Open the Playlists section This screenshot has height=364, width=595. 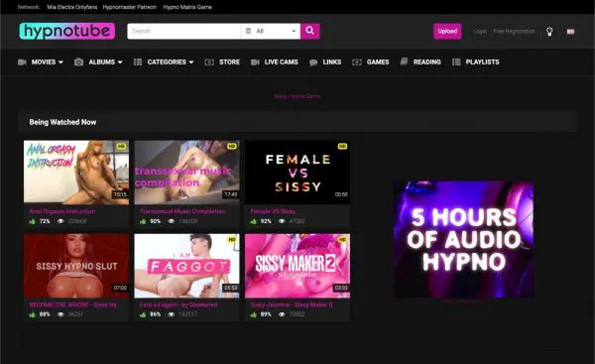point(482,61)
